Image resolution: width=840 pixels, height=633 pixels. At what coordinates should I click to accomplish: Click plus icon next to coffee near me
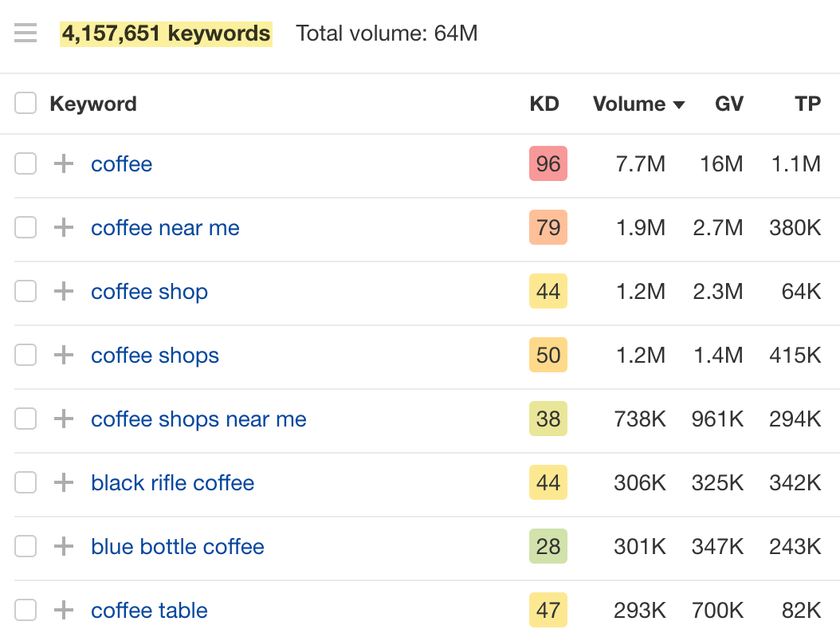tap(63, 228)
